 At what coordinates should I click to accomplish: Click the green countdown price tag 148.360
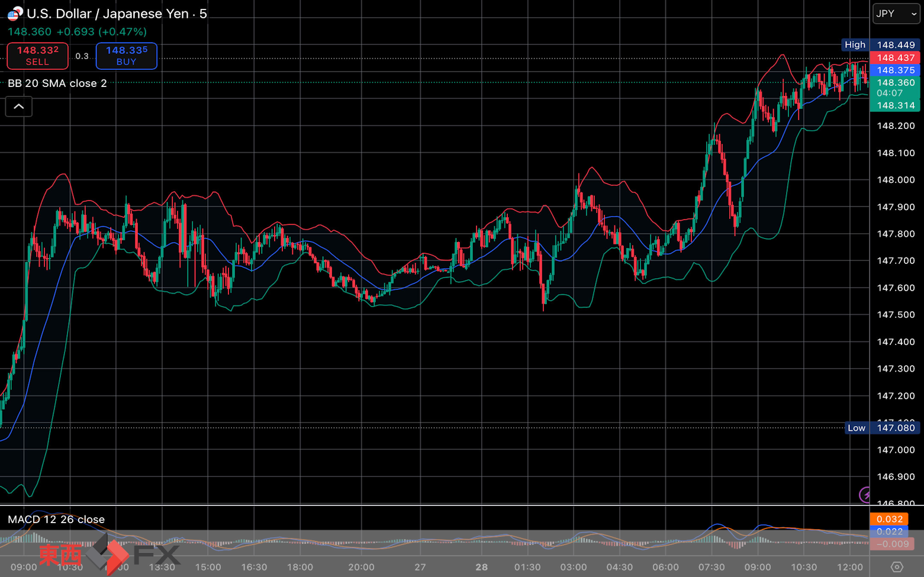(895, 88)
